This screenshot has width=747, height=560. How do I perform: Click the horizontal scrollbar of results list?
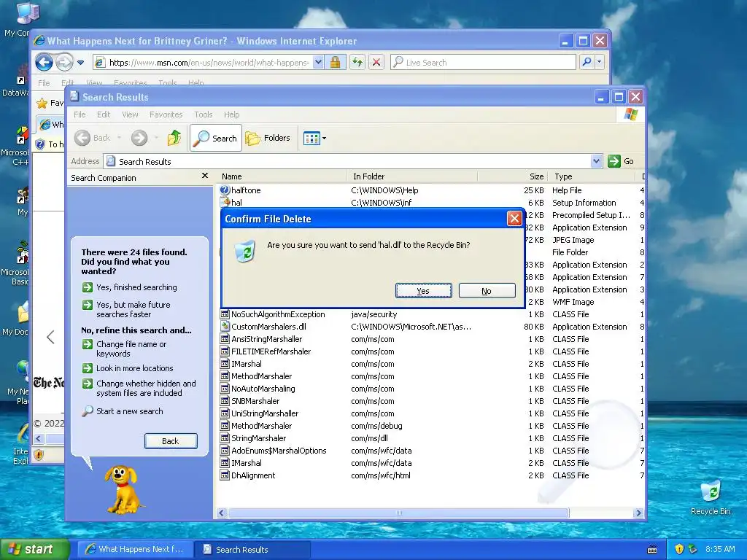tap(399, 513)
